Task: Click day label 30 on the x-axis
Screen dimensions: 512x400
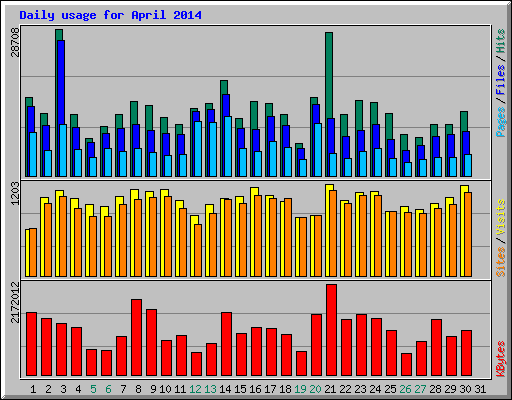Action: tap(465, 389)
